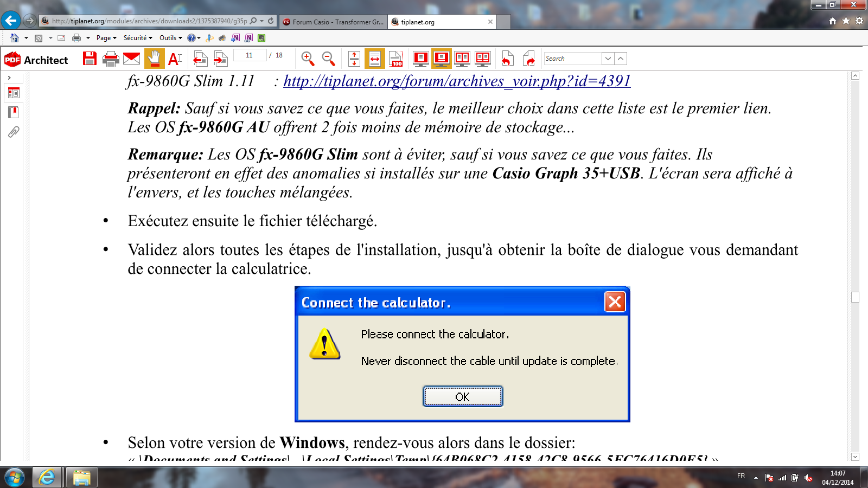Click the red Save floppy disk icon
868x488 pixels.
click(x=90, y=59)
